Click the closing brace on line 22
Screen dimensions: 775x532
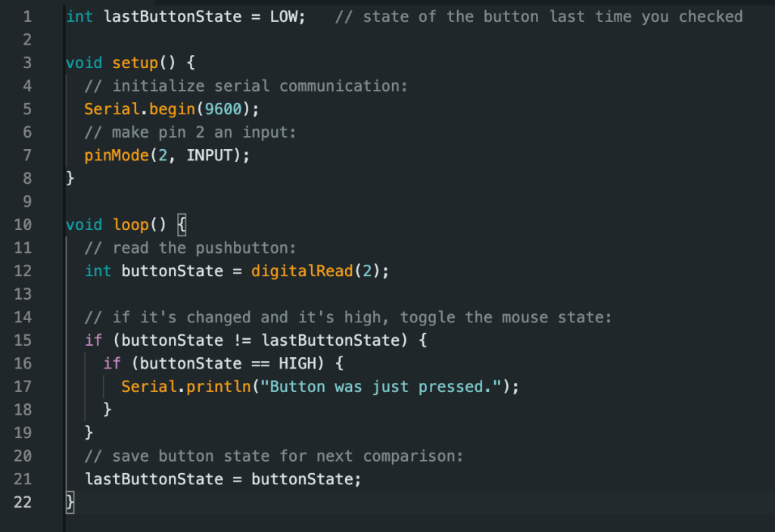[70, 502]
